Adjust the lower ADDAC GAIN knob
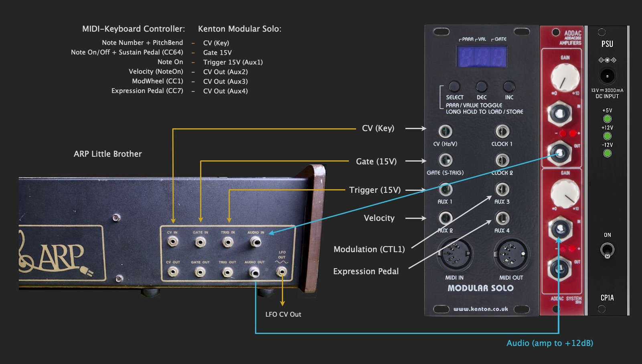642x364 pixels. (x=565, y=193)
